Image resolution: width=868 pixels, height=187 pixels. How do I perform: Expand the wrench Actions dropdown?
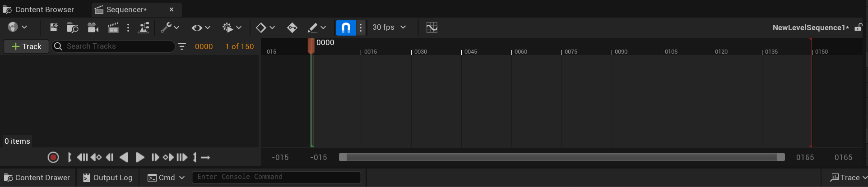[x=170, y=27]
